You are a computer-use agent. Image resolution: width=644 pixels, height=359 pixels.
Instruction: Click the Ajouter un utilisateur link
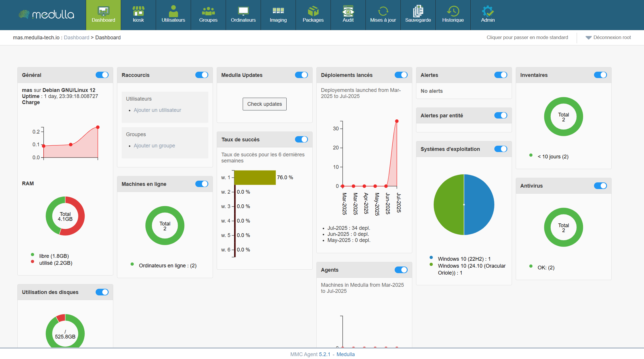(157, 110)
